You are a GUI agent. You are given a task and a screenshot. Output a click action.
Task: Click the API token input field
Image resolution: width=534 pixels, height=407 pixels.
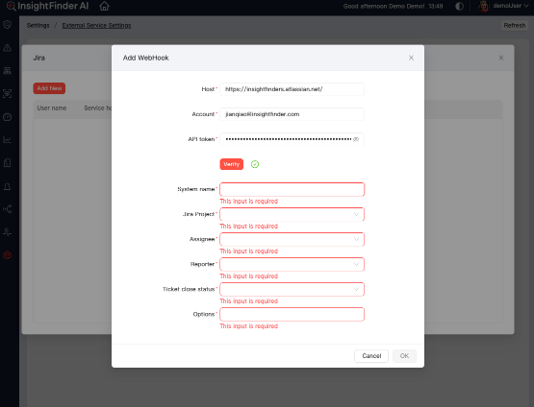[292, 139]
